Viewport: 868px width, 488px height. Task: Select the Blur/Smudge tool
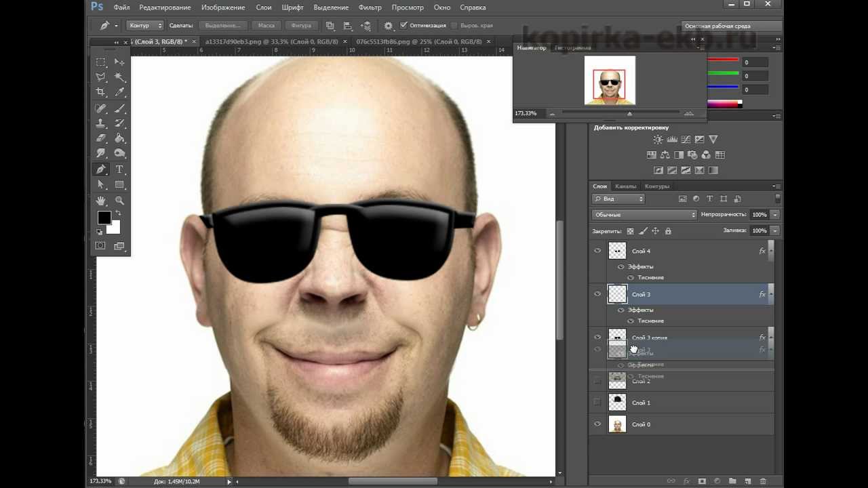click(x=101, y=153)
